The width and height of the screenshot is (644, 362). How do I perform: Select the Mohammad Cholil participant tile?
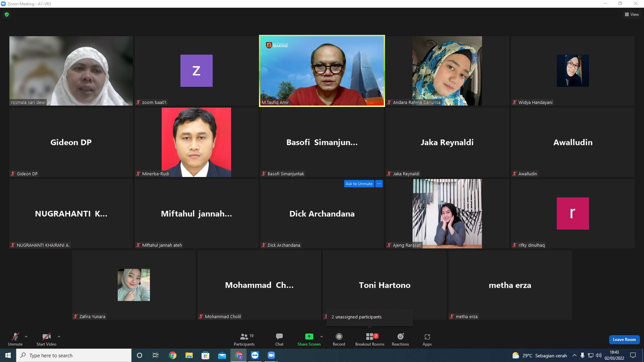click(259, 285)
